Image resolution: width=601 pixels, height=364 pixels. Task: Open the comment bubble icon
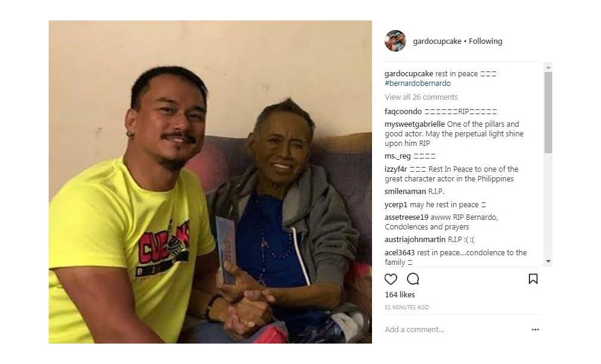pyautogui.click(x=413, y=279)
